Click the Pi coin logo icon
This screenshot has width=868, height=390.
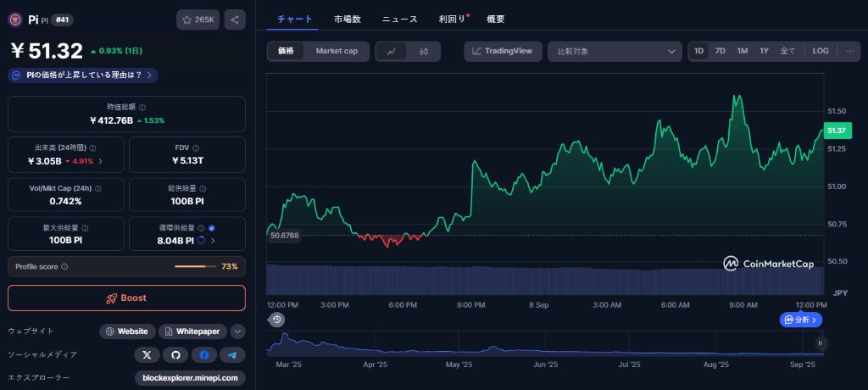pos(14,20)
